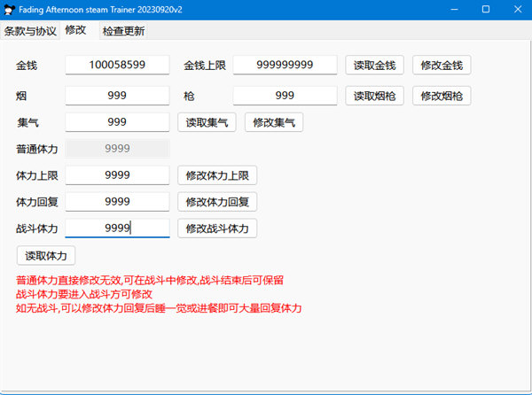The width and height of the screenshot is (532, 395).
Task: Click the 修改金钱 button
Action: (x=442, y=65)
